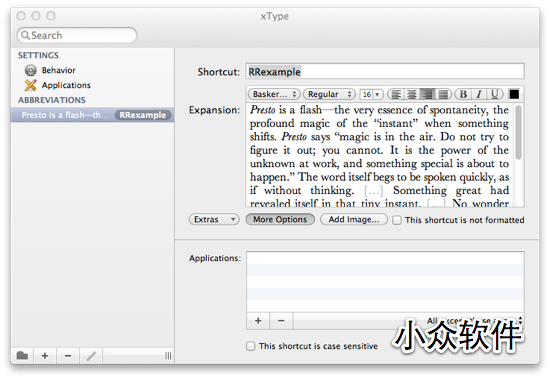Select the RRexample abbreviation row
The image size is (550, 379).
click(x=92, y=115)
